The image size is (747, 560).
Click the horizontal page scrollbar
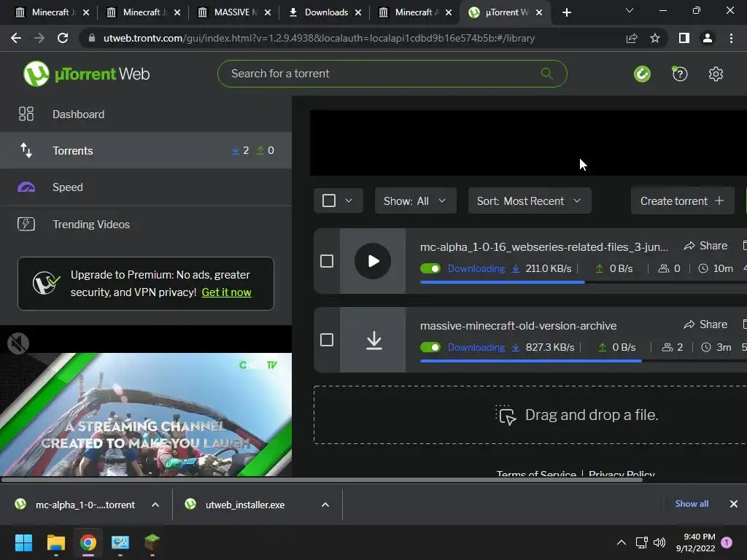tap(322, 480)
